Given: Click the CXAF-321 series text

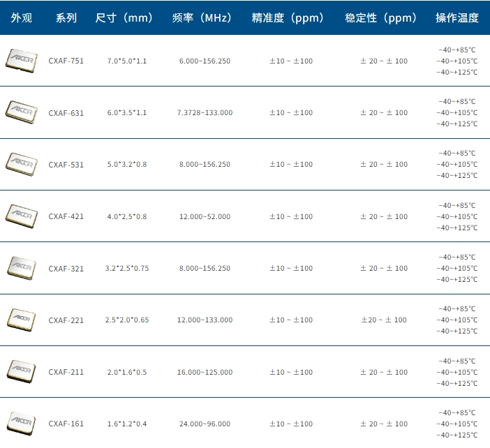Looking at the screenshot, I should tap(66, 269).
